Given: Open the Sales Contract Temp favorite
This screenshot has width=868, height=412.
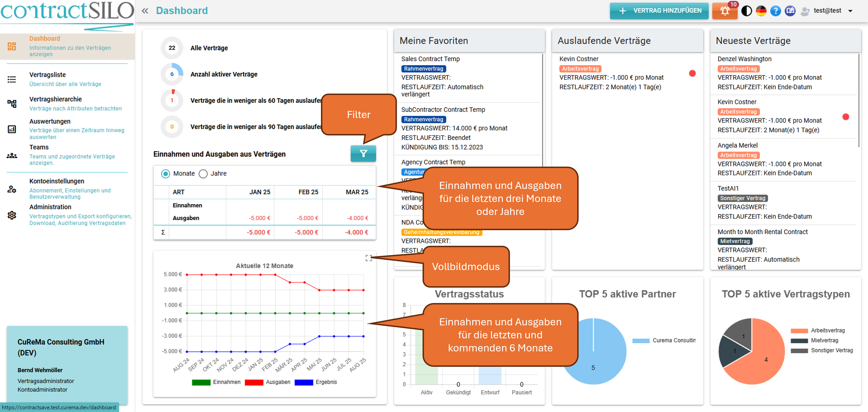Looking at the screenshot, I should tap(431, 59).
